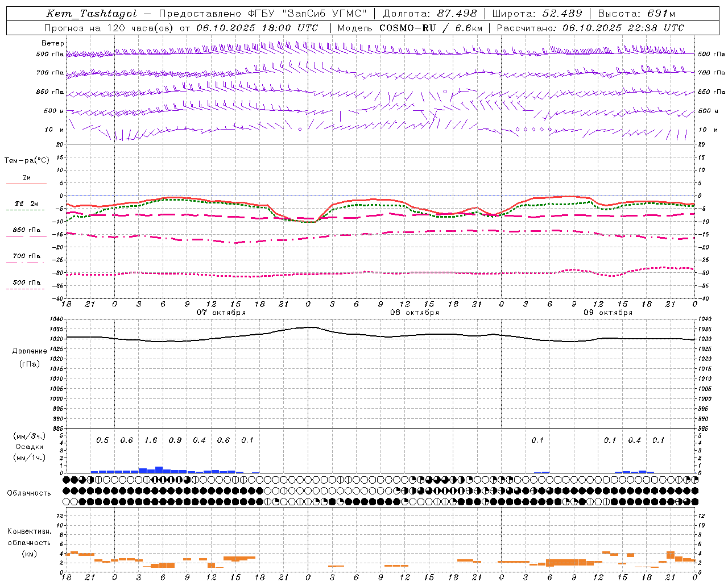Screen dimensions: 728x582
Task: Click the "(км)" unit under convective cloudiness
Action: pyautogui.click(x=30, y=554)
